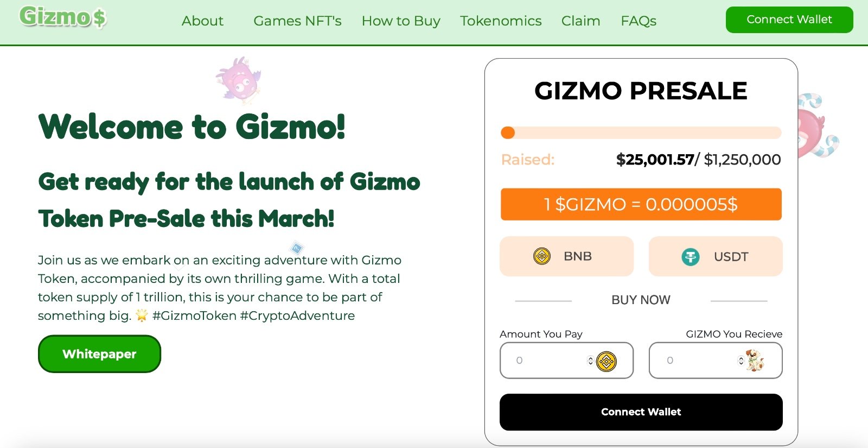Adjust the Amount You Pay stepper arrows

[x=590, y=361]
